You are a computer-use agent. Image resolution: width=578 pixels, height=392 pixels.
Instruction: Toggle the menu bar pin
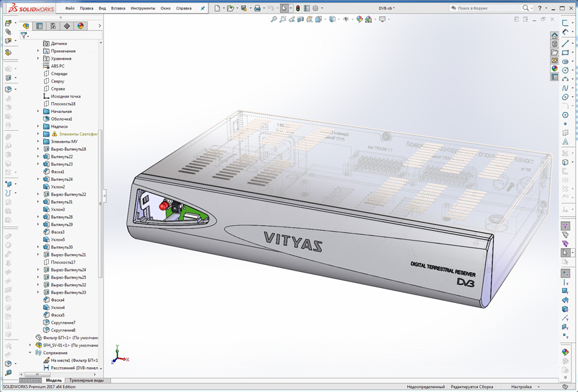pyautogui.click(x=202, y=8)
